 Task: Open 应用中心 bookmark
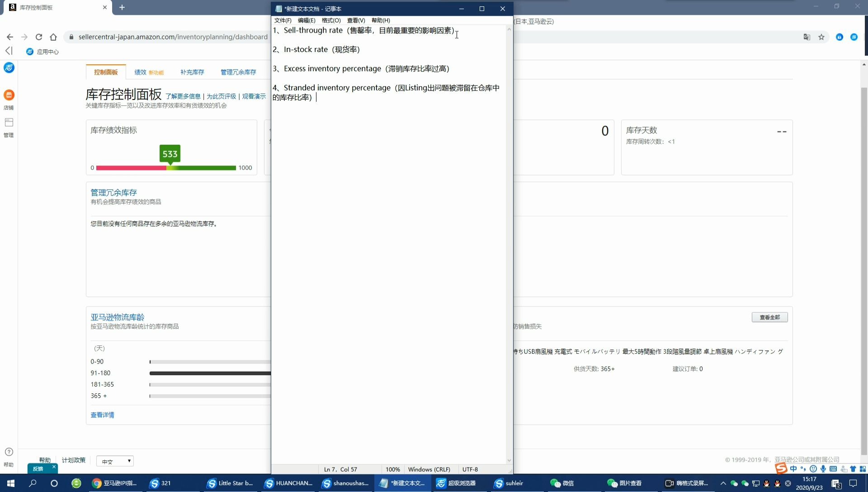point(43,52)
